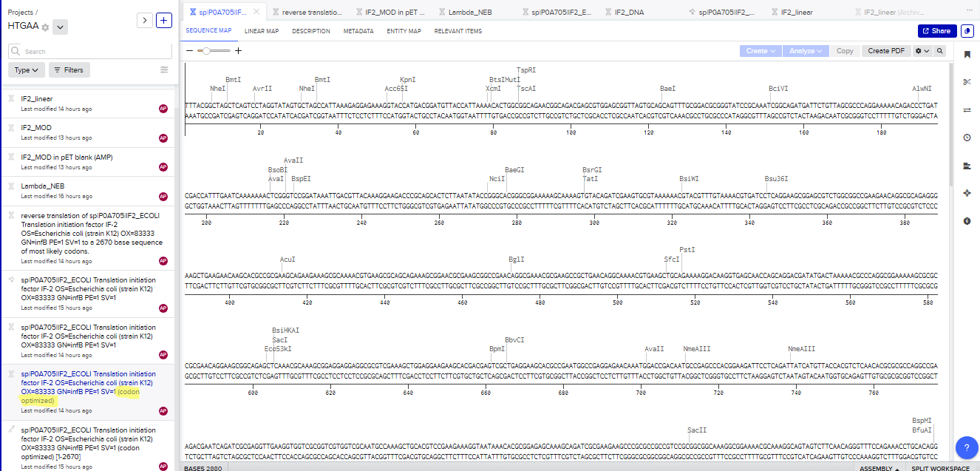Viewport: 980px width, 471px height.
Task: Click the Share button
Action: click(x=936, y=31)
